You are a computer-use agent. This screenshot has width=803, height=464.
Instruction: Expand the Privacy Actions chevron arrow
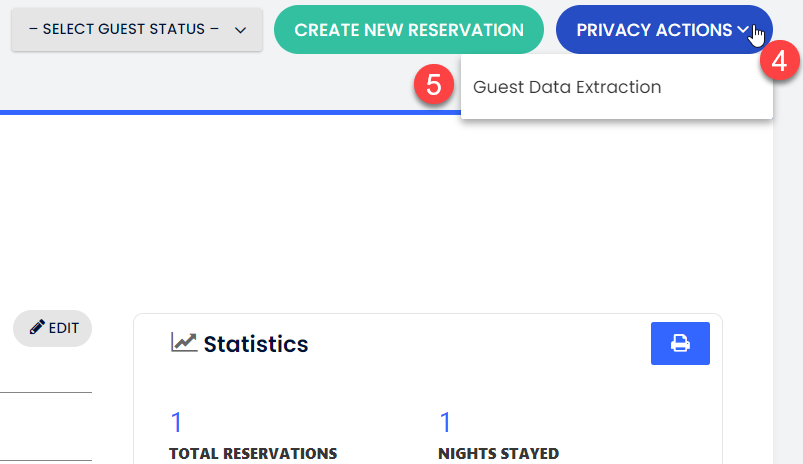pos(743,30)
